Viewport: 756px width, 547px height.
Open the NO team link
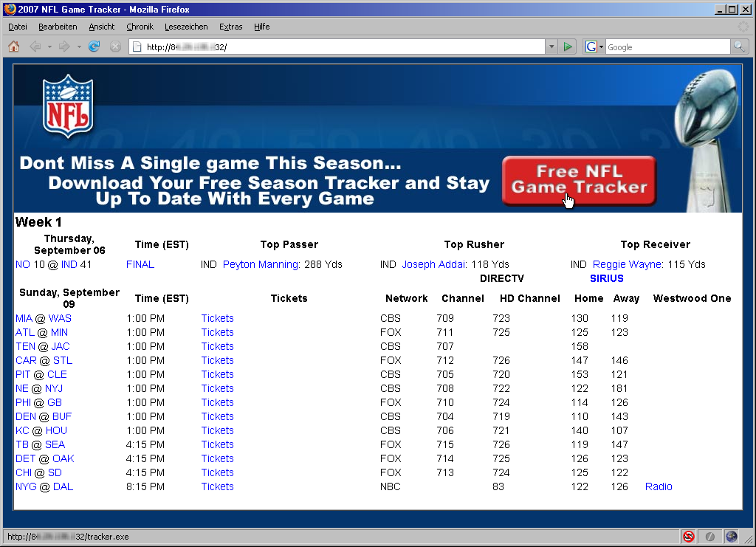[23, 264]
